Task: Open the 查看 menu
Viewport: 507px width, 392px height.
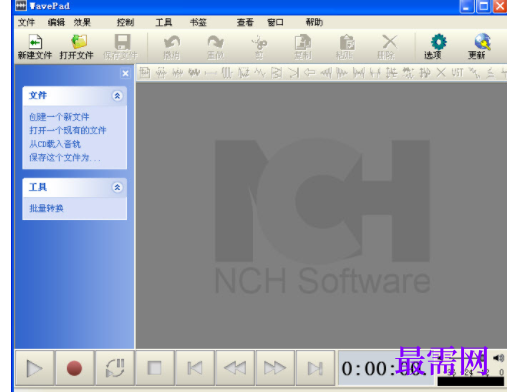Action: click(x=245, y=22)
